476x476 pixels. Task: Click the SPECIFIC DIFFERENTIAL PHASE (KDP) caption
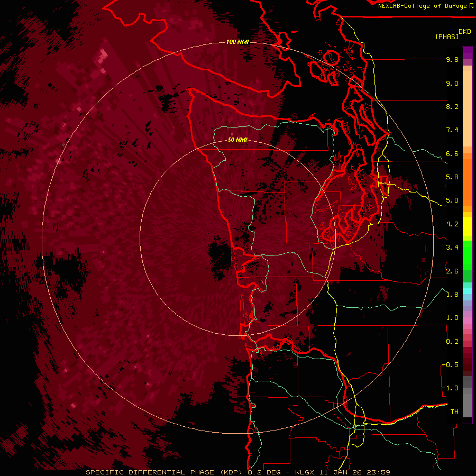coord(165,472)
